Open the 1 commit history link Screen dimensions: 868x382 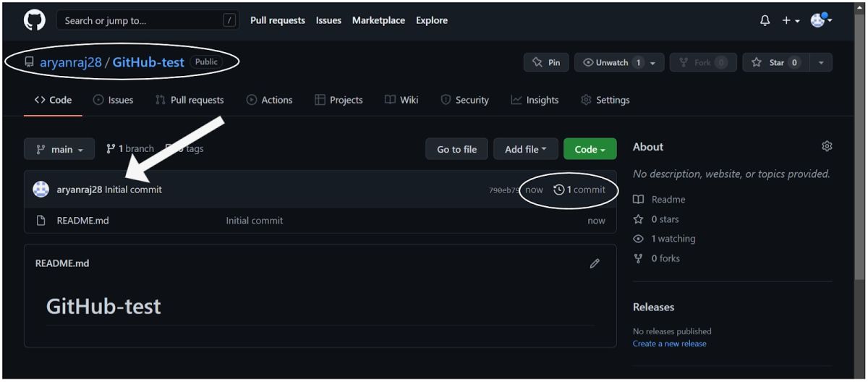click(579, 190)
